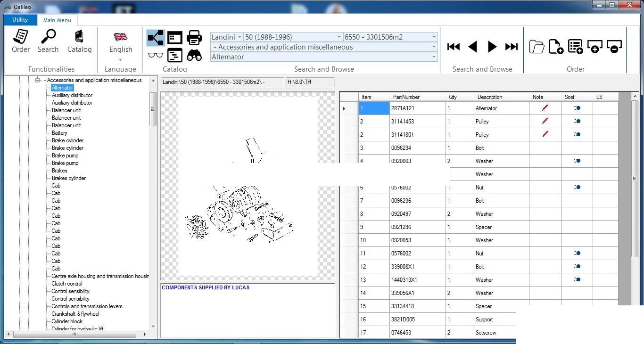
Task: Select part number cell 3821D005
Action: coord(417,319)
